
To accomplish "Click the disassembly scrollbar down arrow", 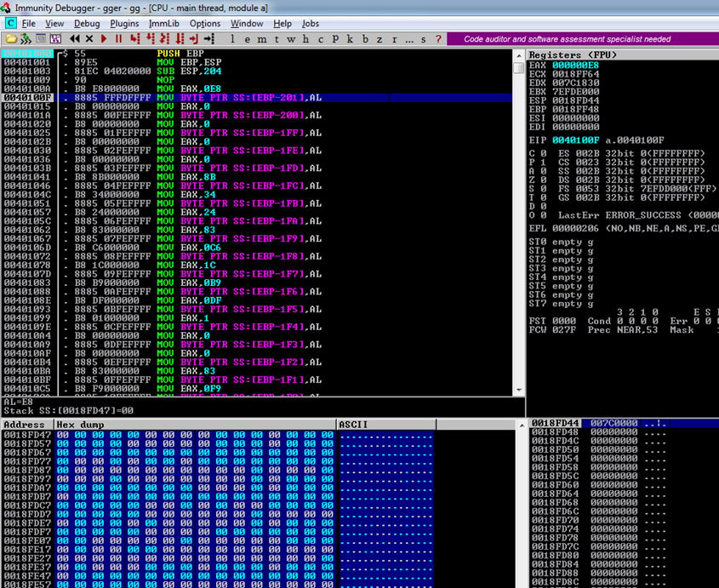I will coord(519,390).
